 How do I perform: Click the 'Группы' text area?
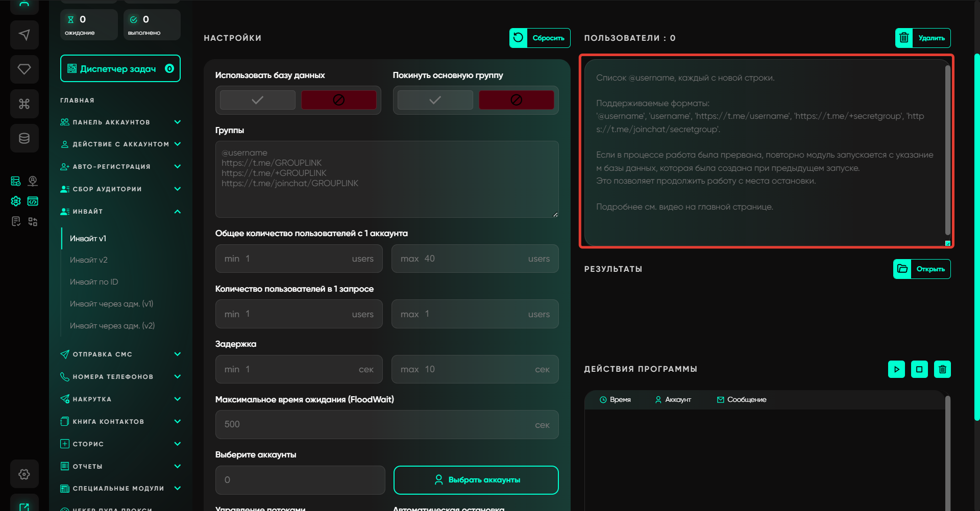pos(386,180)
